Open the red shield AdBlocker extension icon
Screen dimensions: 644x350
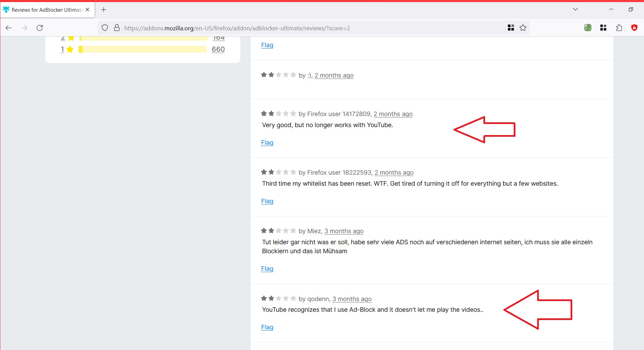(x=634, y=28)
